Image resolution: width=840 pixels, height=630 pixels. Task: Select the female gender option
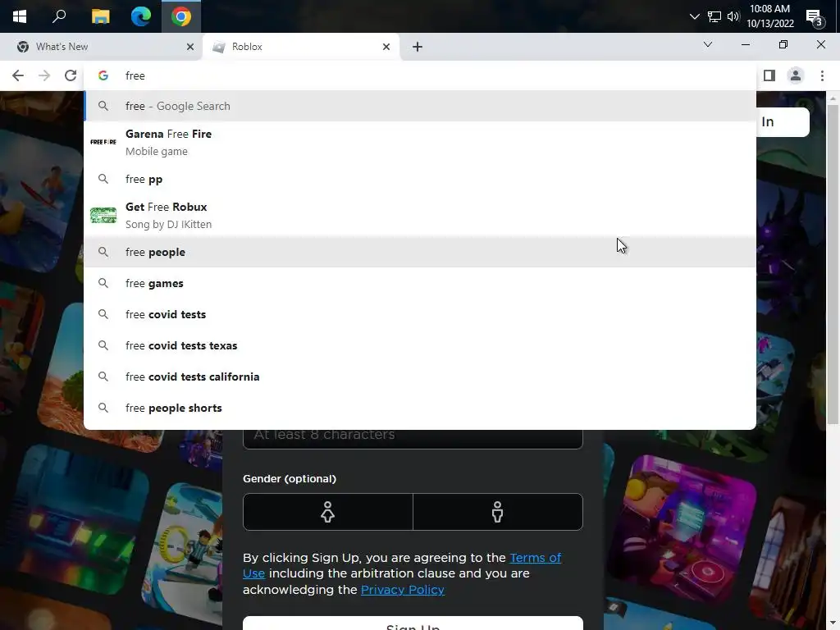[x=328, y=512]
